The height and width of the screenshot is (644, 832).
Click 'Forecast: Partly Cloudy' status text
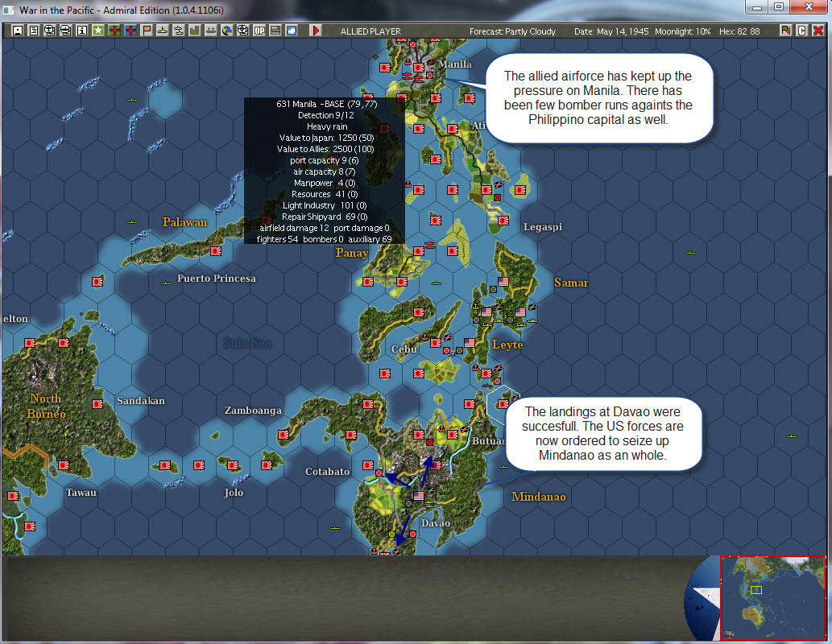pyautogui.click(x=512, y=31)
